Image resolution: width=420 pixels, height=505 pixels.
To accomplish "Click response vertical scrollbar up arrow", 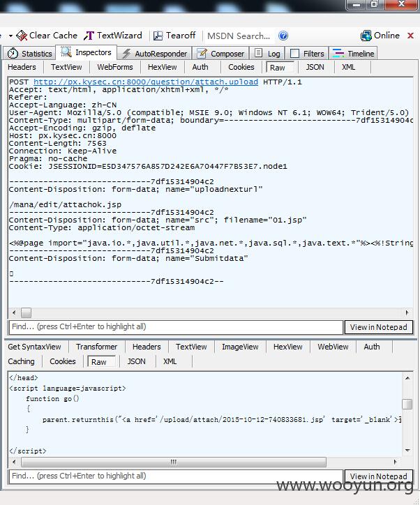I will pos(407,378).
